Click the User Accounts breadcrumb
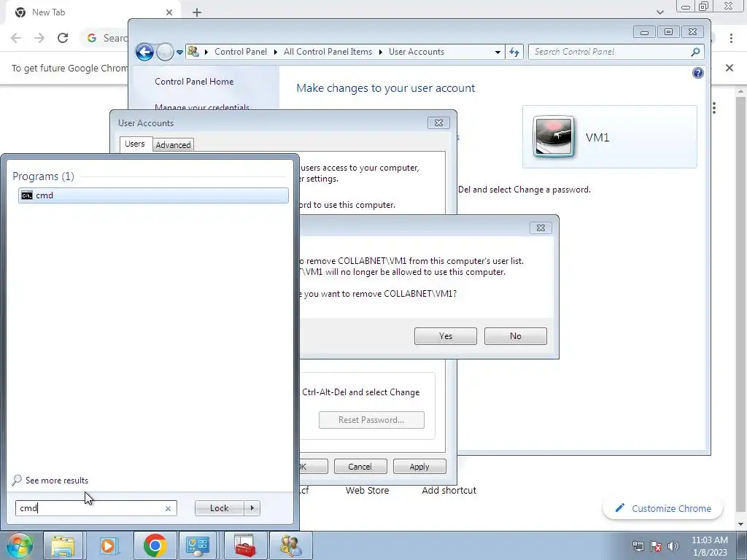The width and height of the screenshot is (747, 560). (x=417, y=52)
